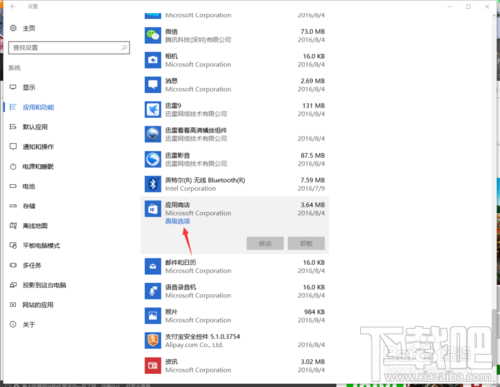Select the 照片 Photos app icon
The width and height of the screenshot is (500, 387).
point(153,316)
